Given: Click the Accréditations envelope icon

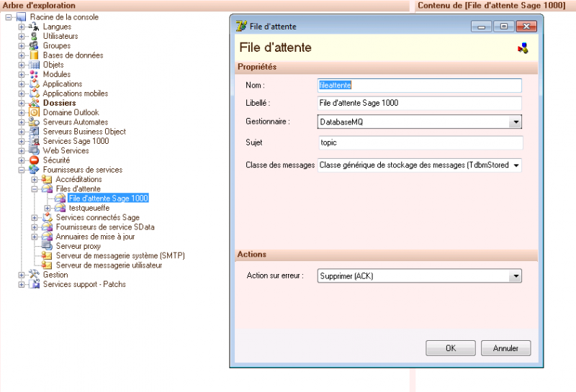Looking at the screenshot, I should [47, 179].
